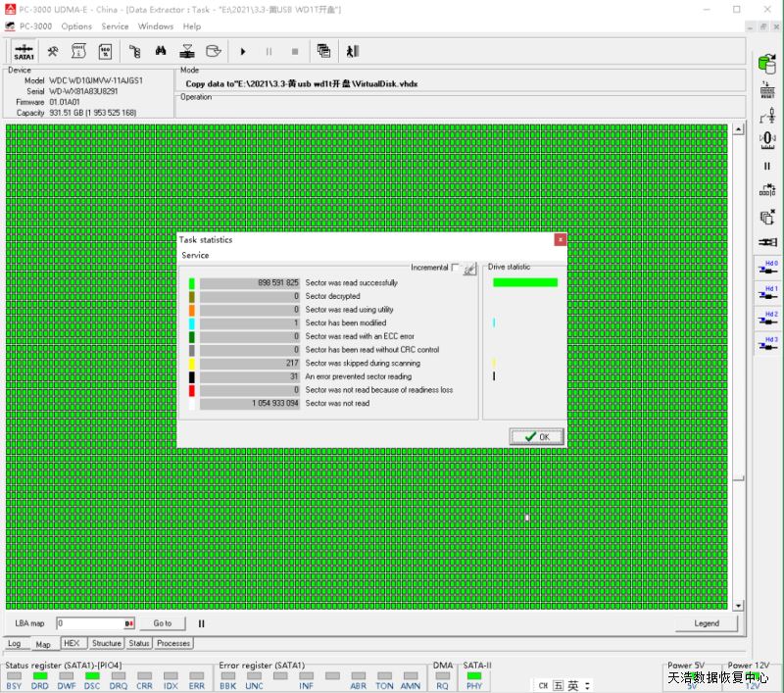Click the Hd 0 head icon in sidebar
Image resolution: width=784 pixels, height=693 pixels.
point(767,268)
